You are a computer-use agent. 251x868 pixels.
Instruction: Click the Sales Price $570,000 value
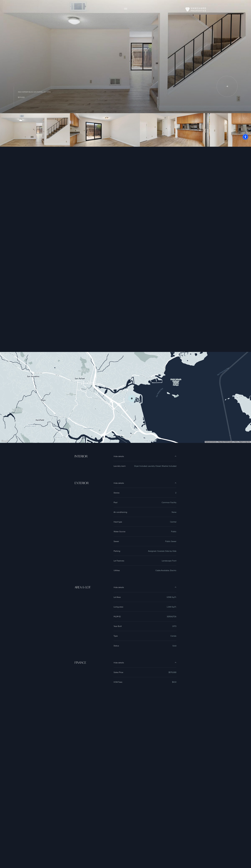point(172,672)
